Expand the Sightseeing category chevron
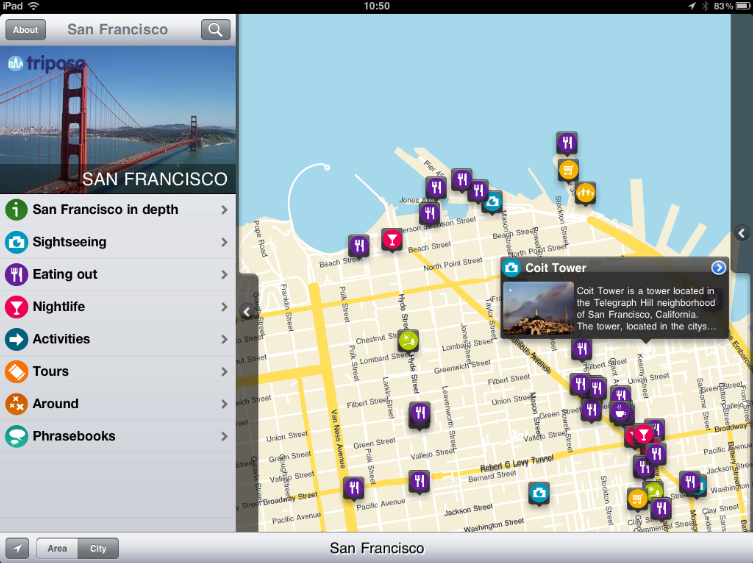Image resolution: width=753 pixels, height=563 pixels. [x=224, y=242]
